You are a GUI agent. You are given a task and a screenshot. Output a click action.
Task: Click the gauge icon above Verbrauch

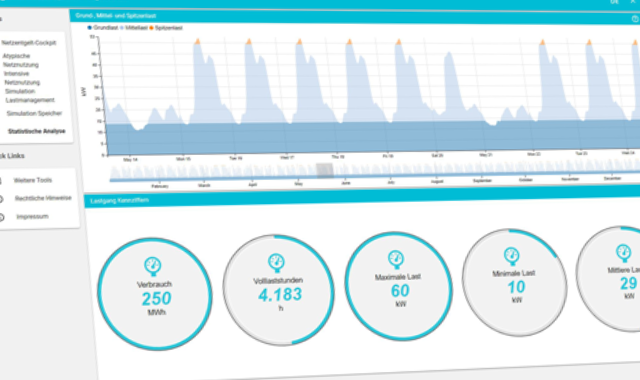pos(153,266)
